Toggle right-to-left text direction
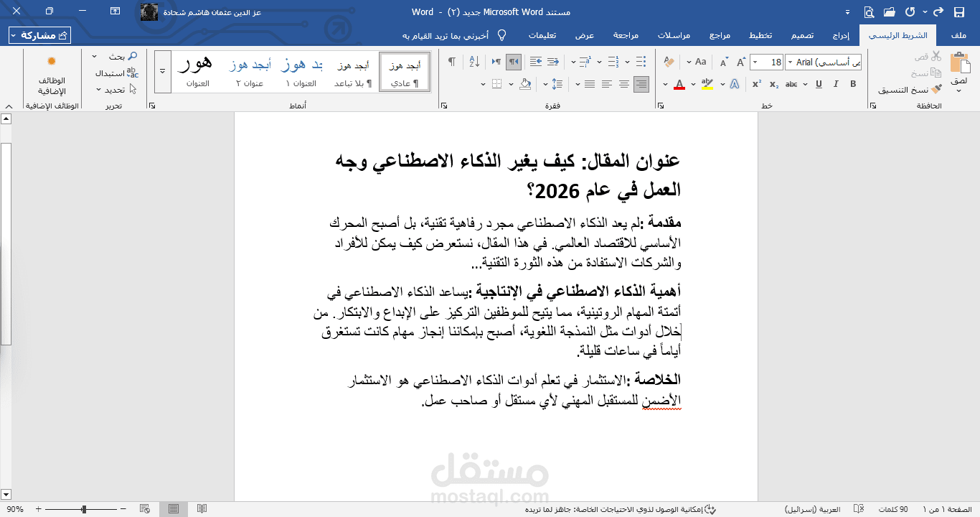980x517 pixels. pos(514,62)
